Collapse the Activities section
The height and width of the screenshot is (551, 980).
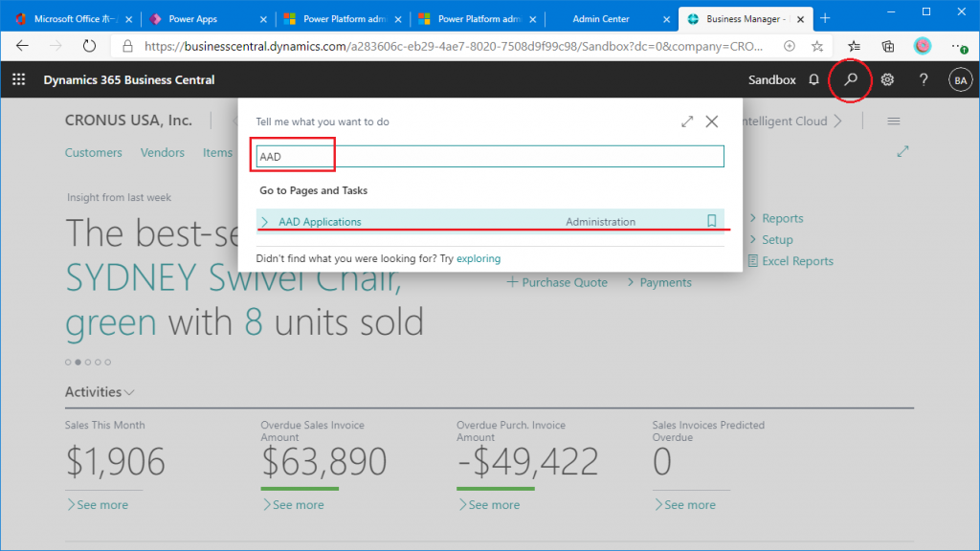click(100, 391)
